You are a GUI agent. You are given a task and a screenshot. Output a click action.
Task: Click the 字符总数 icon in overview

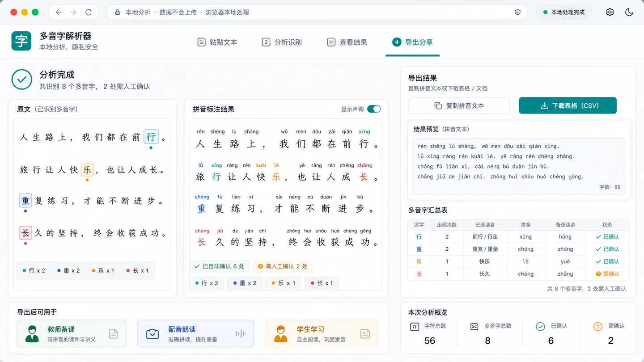(x=415, y=327)
